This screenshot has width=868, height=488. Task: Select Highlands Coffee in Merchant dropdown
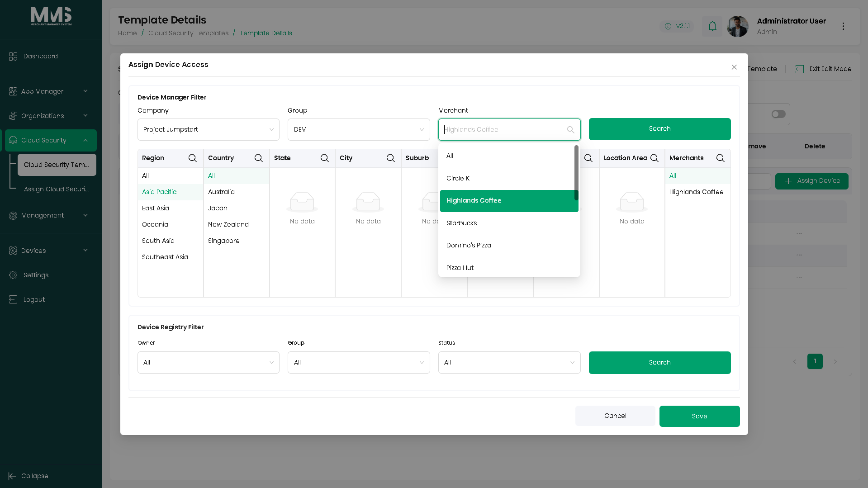tap(509, 201)
